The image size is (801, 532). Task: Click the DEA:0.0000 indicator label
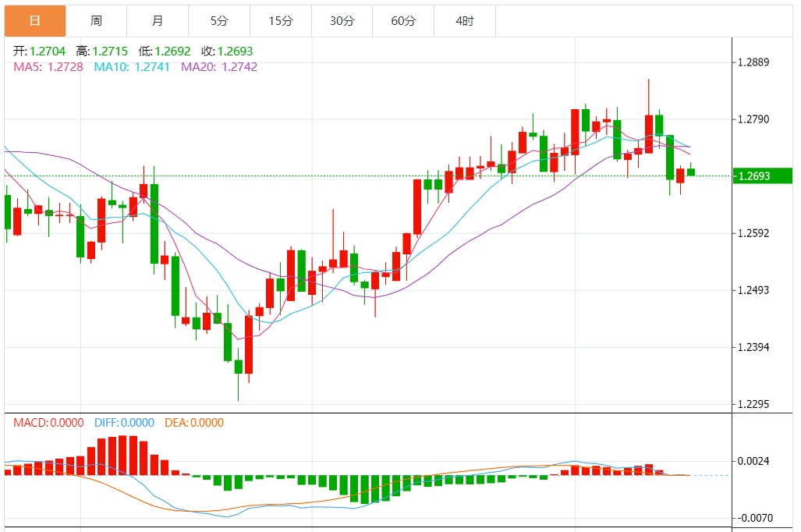pos(194,423)
